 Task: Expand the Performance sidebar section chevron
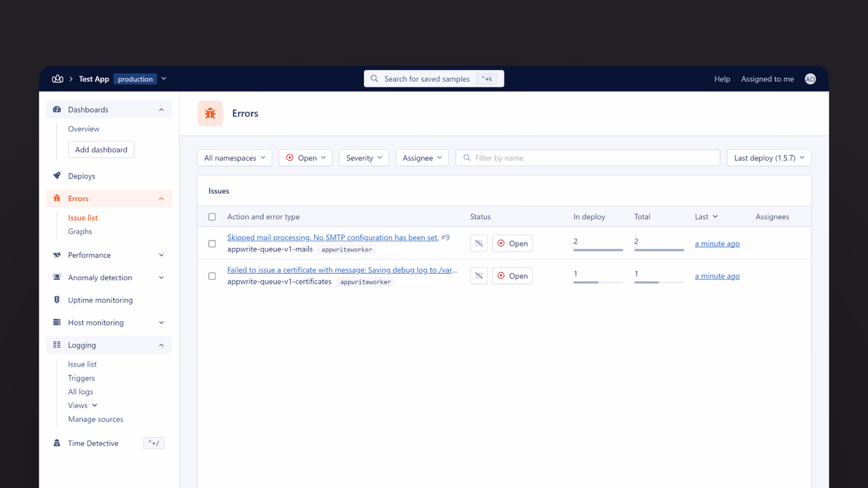[161, 255]
